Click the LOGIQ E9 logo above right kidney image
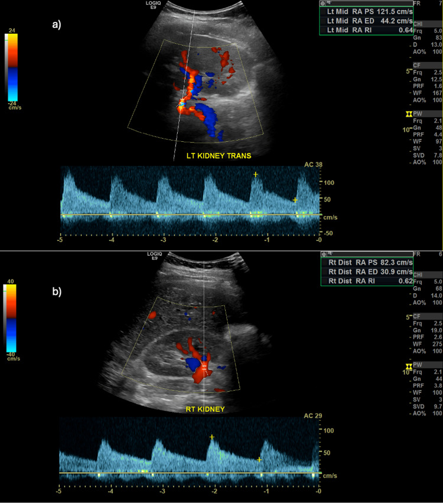This screenshot has height=504, width=443. (x=155, y=256)
